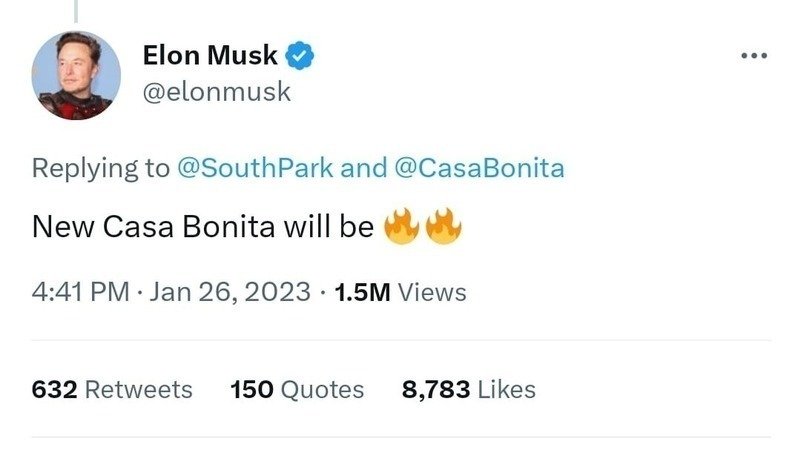Show the 632 Retweets list
This screenshot has height=450, width=800.
(x=112, y=389)
